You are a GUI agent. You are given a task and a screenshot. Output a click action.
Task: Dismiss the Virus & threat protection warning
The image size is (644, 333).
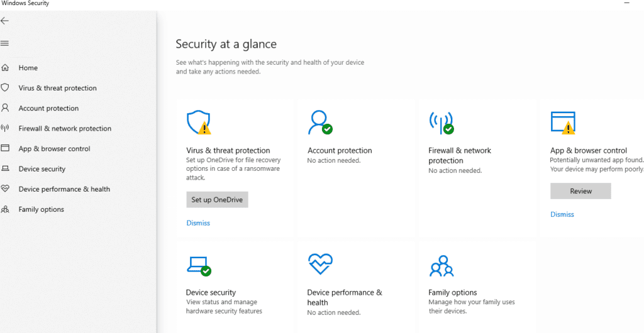coord(198,223)
